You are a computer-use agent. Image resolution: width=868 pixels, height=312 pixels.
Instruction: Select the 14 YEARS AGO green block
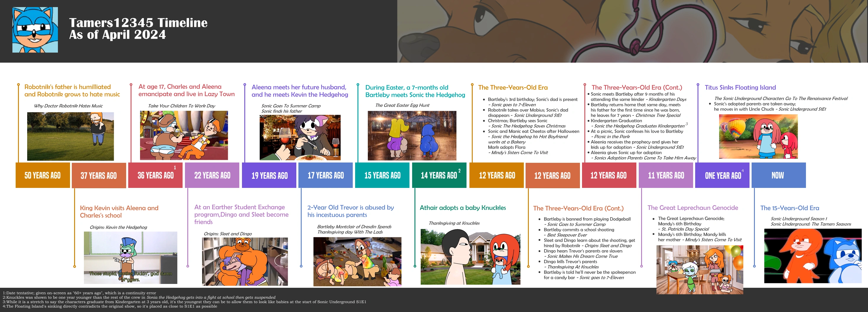click(439, 175)
